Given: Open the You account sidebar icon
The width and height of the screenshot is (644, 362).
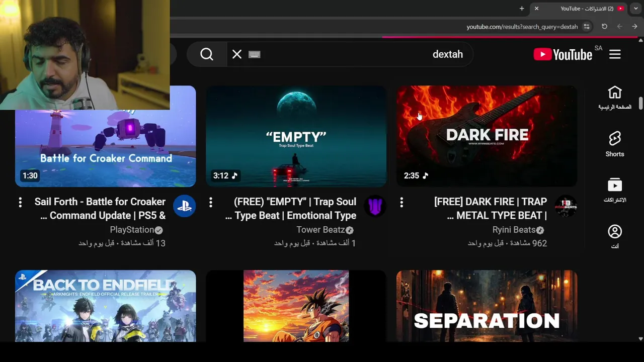Looking at the screenshot, I should pyautogui.click(x=615, y=236).
